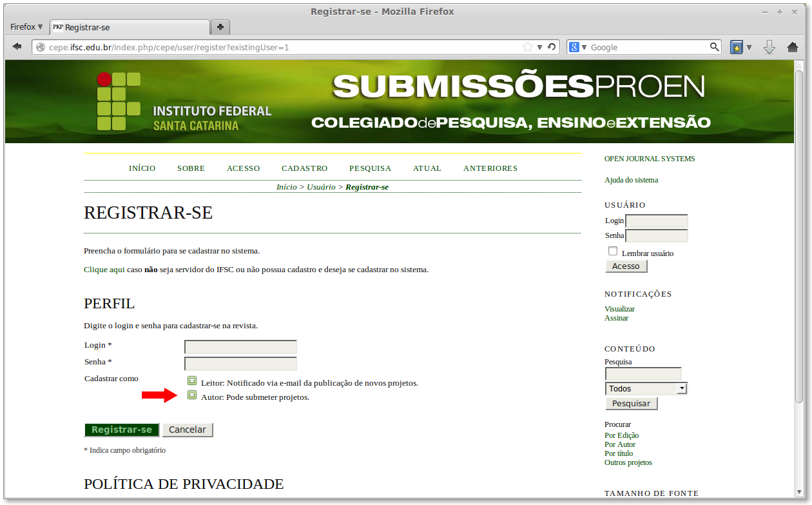This screenshot has height=505, width=812.
Task: Open bookmarks via the yellow star toolbar icon
Action: [x=736, y=46]
